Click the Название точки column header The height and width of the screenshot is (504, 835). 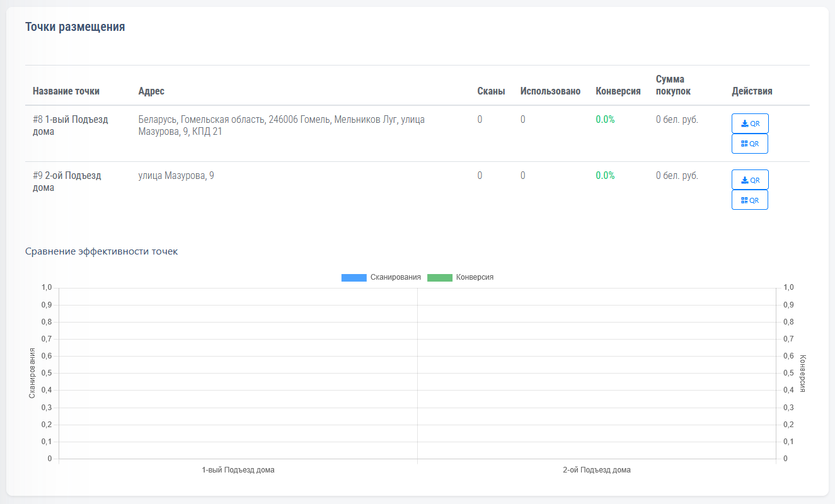66,91
